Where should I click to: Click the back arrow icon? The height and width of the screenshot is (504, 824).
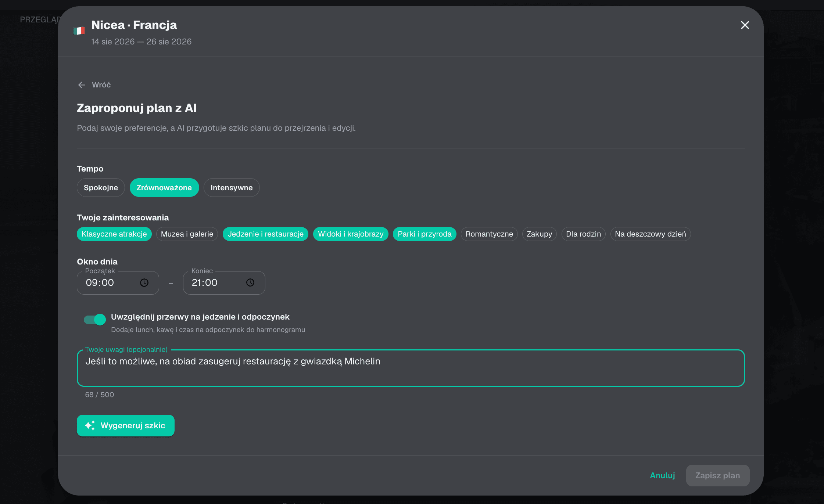82,85
